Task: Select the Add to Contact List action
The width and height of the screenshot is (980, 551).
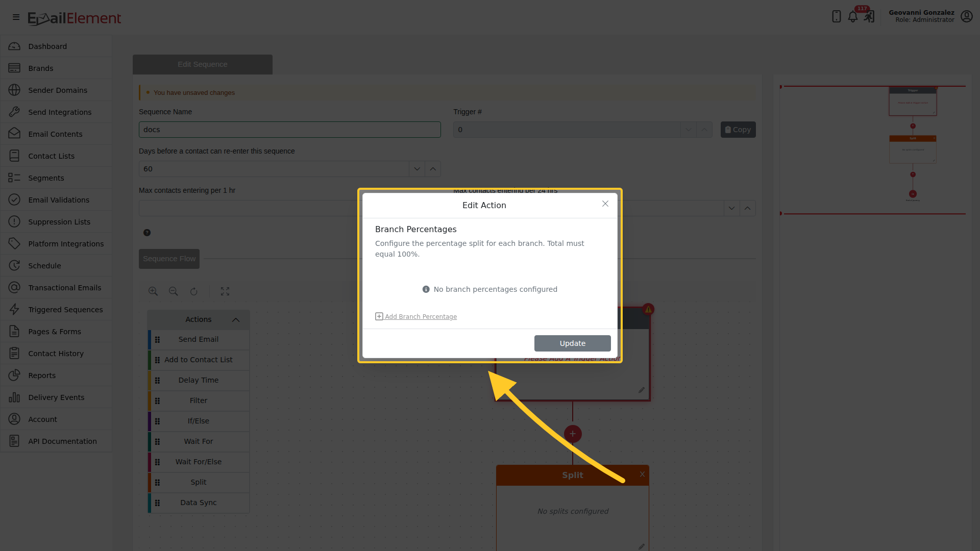Action: [199, 360]
